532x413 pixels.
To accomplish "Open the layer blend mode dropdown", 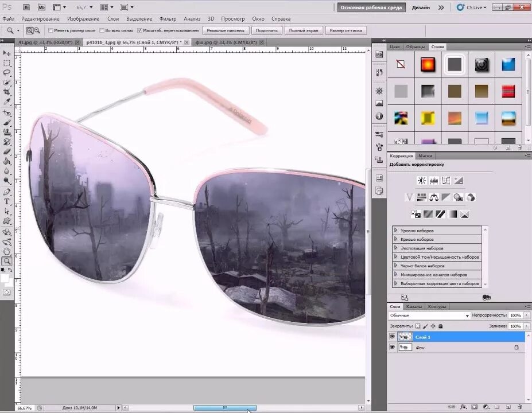I will point(429,315).
